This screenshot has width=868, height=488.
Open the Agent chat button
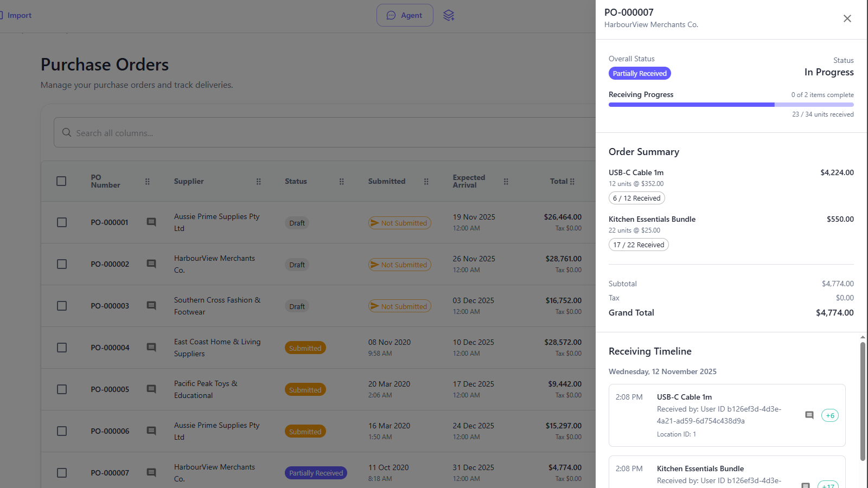(x=405, y=15)
